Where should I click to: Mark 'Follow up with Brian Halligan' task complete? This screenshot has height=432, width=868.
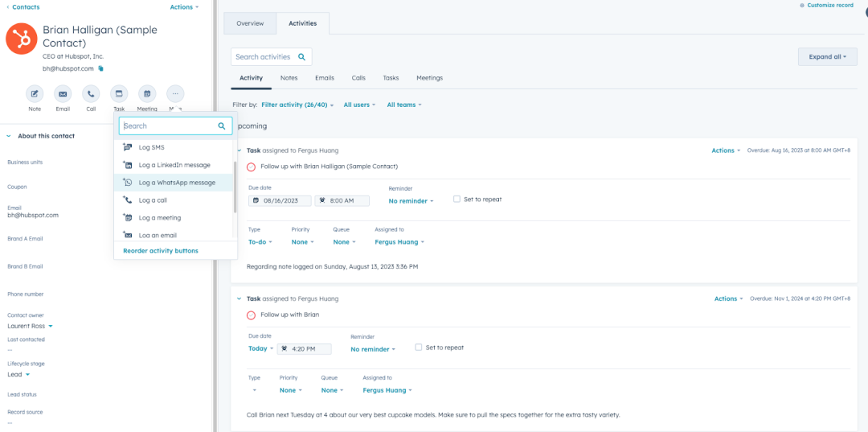(x=252, y=167)
